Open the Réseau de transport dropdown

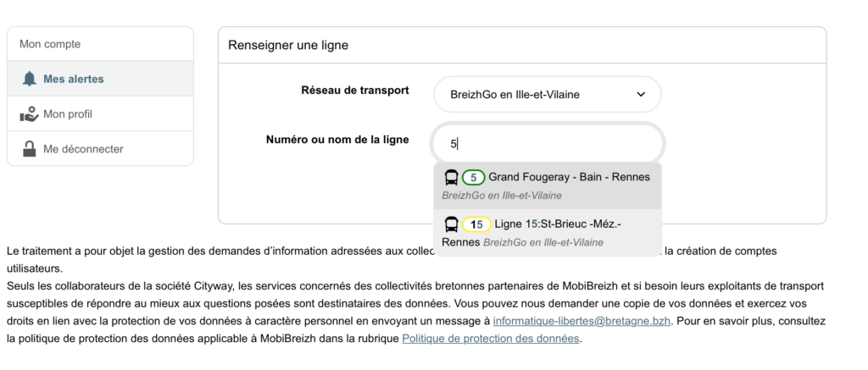(x=548, y=95)
